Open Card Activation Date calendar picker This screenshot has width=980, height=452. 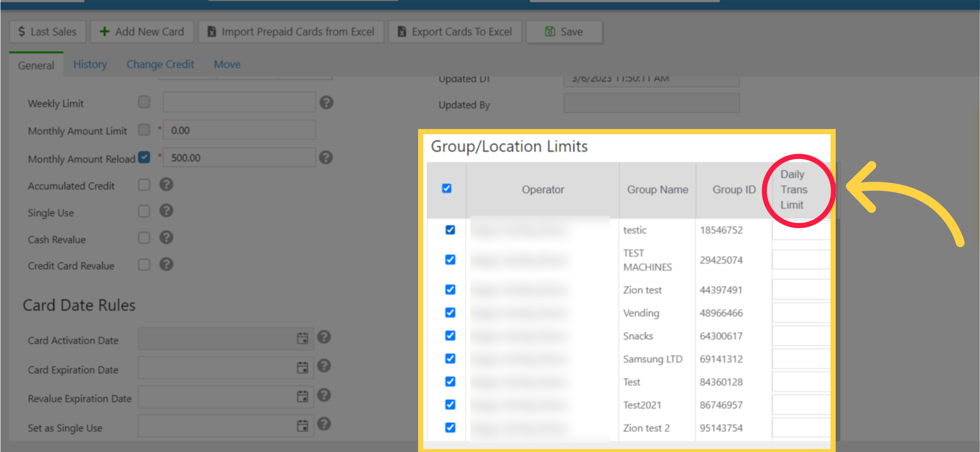[x=302, y=338]
